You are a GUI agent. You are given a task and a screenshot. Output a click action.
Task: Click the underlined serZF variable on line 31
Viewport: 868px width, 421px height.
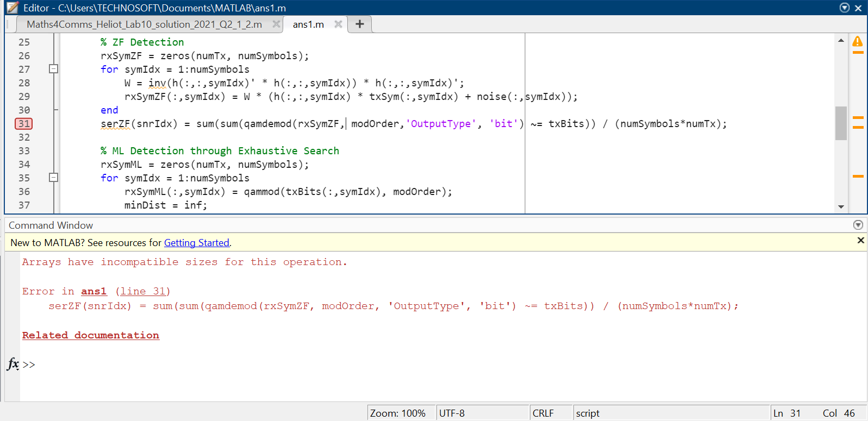point(115,124)
